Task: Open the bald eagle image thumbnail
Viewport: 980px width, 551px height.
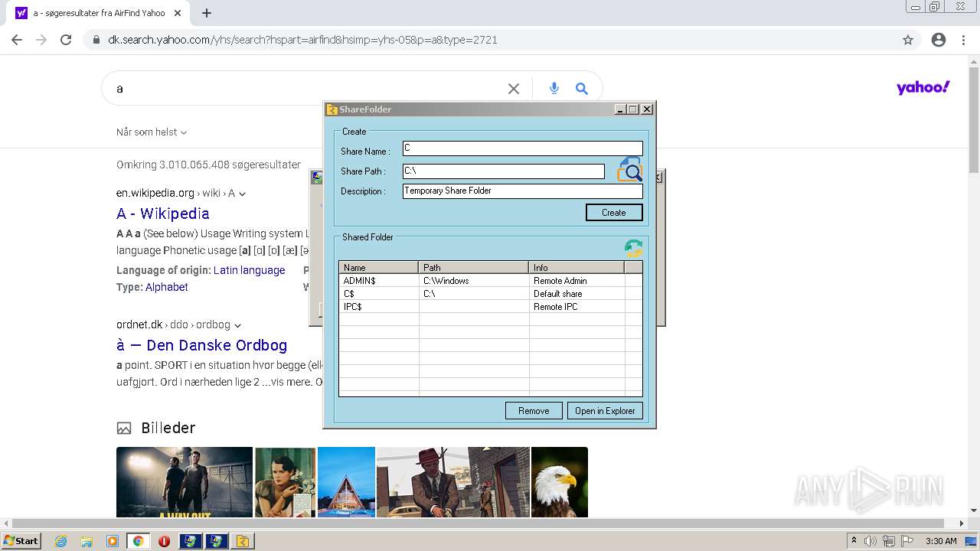Action: click(x=560, y=482)
